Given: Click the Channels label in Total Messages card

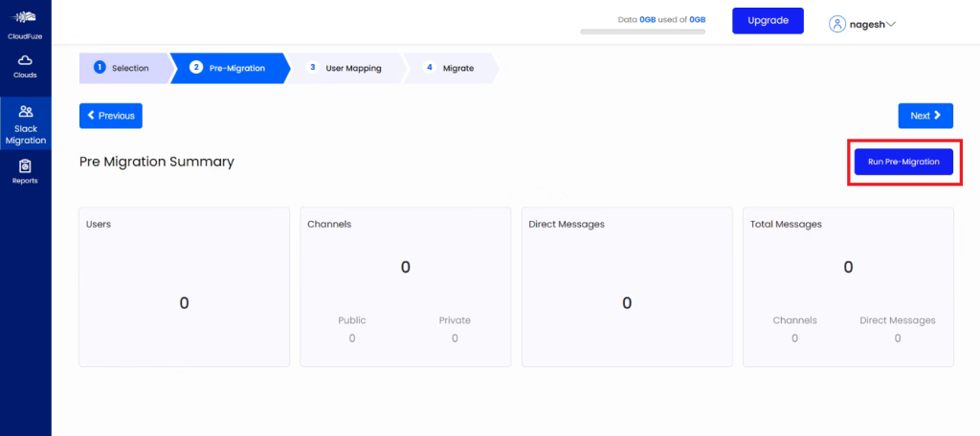Looking at the screenshot, I should [x=795, y=320].
